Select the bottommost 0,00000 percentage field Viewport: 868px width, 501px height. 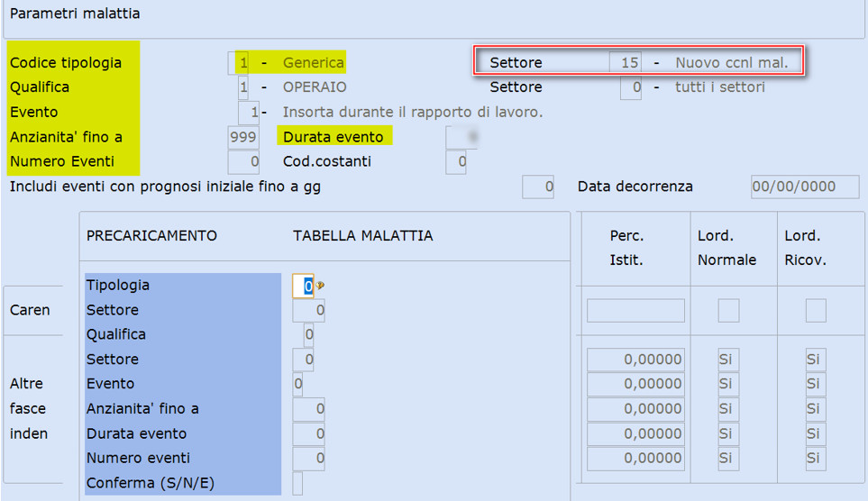click(x=635, y=459)
